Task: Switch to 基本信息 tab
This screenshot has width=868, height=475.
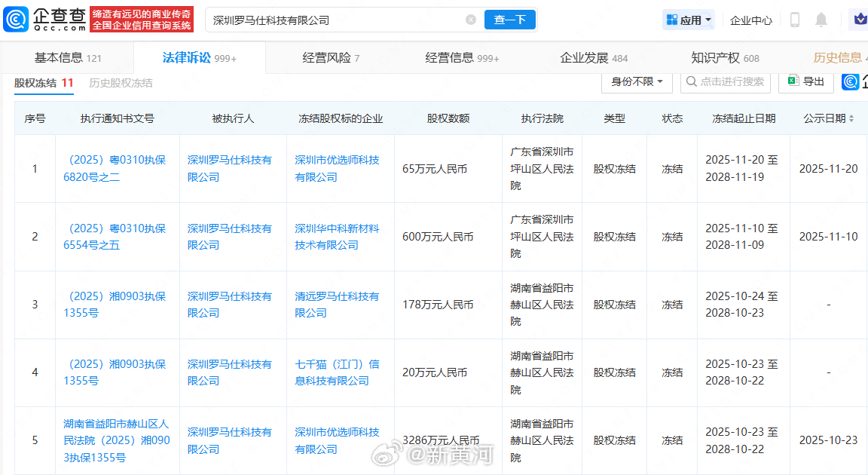Action: [68, 57]
